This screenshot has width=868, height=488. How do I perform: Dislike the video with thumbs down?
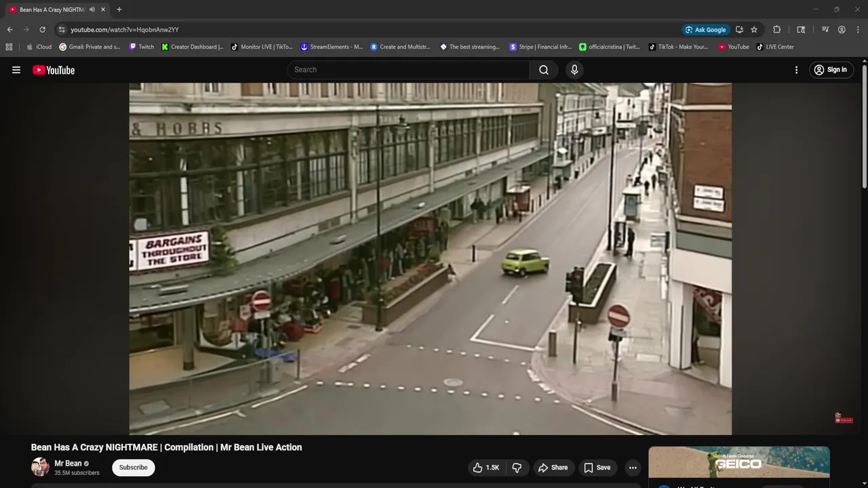pos(517,468)
